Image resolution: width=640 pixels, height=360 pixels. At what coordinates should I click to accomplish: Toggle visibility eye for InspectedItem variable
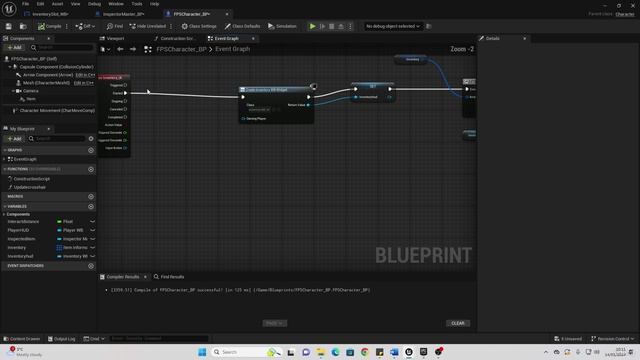click(x=93, y=239)
